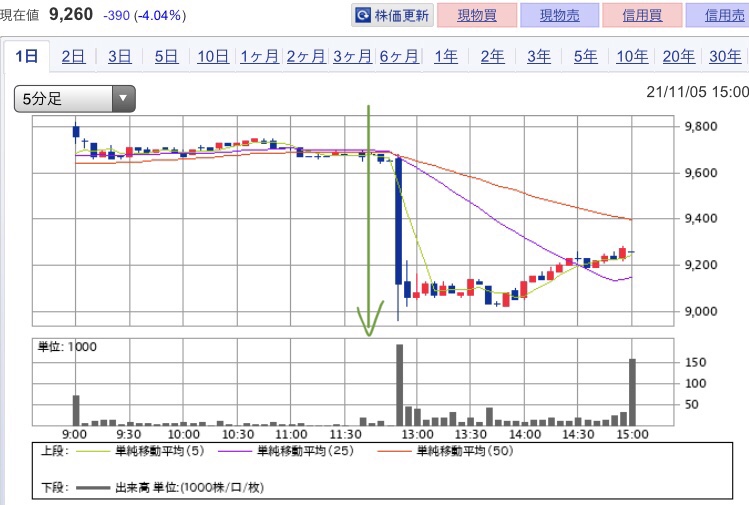Click the tallest volume bar before 13:00

pos(399,385)
